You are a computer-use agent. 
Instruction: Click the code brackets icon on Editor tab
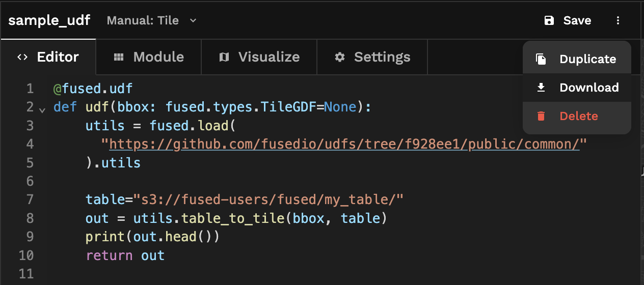pos(22,57)
